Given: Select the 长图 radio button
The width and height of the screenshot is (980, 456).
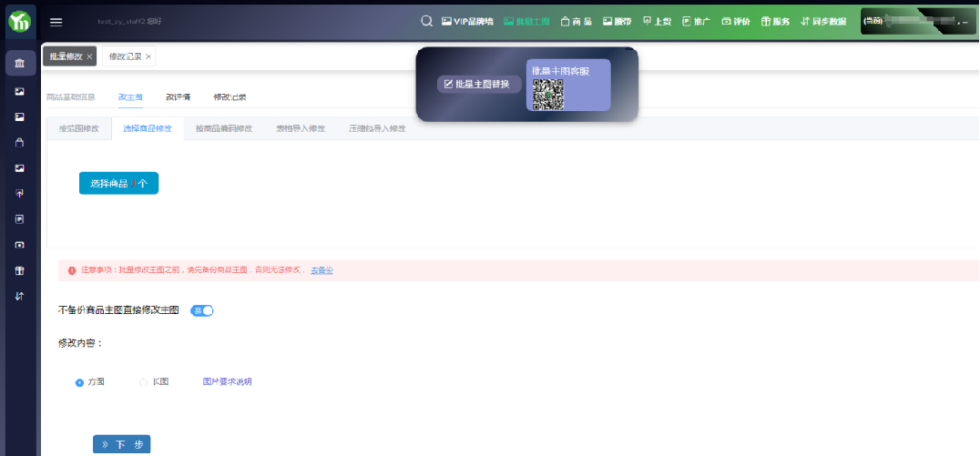Looking at the screenshot, I should tap(143, 382).
